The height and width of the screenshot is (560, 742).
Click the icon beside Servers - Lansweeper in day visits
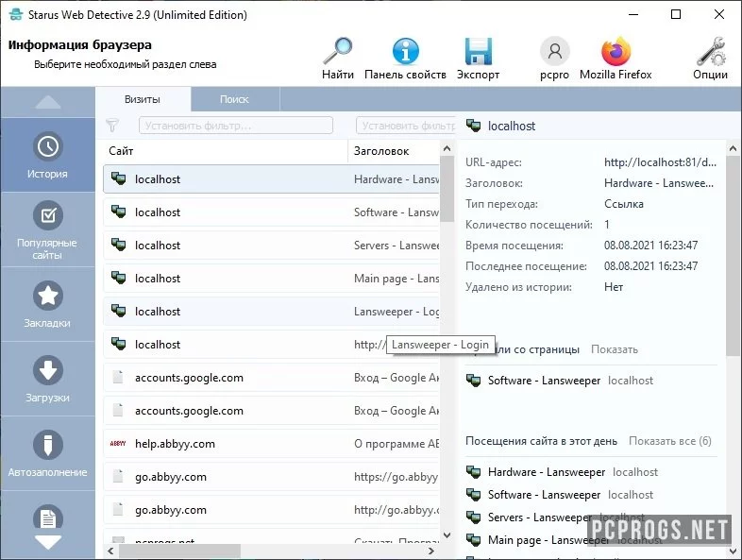click(473, 517)
